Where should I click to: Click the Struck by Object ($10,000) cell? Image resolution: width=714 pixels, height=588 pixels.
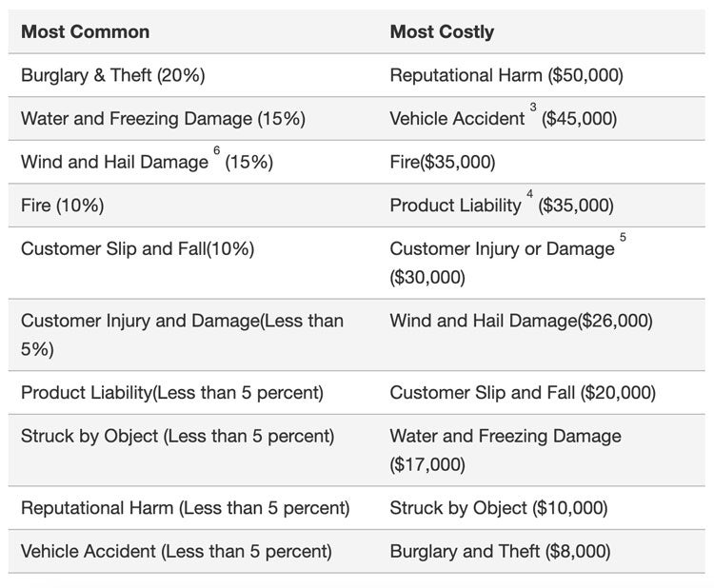click(x=498, y=507)
